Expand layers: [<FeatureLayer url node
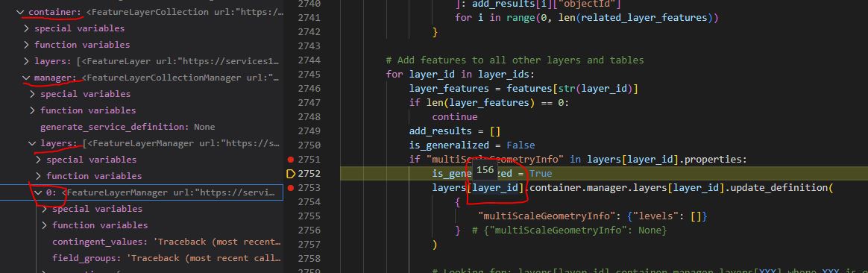The image size is (868, 273). pyautogui.click(x=27, y=61)
